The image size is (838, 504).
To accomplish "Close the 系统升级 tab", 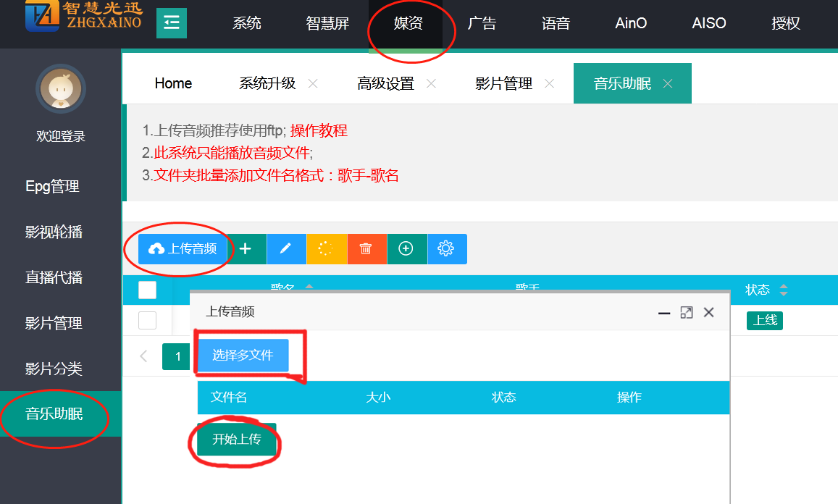I will tap(313, 83).
